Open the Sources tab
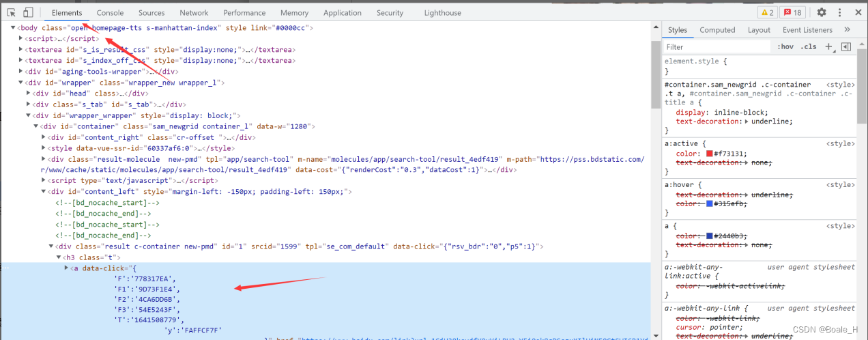This screenshot has width=868, height=340. tap(151, 12)
